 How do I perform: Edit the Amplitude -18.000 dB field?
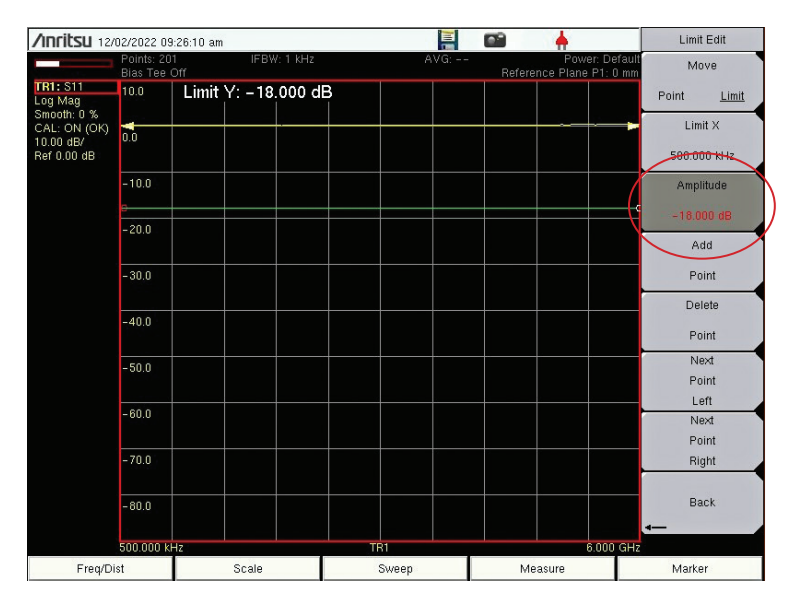click(x=701, y=200)
